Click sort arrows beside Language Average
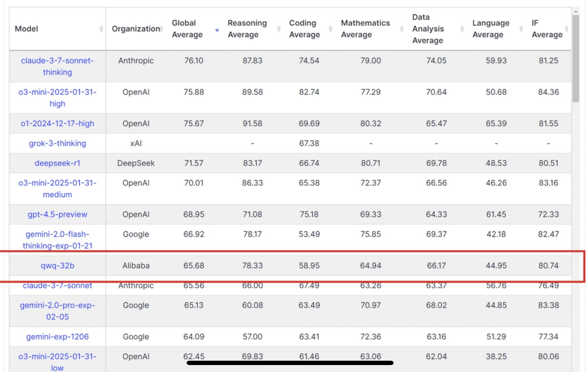 [521, 29]
